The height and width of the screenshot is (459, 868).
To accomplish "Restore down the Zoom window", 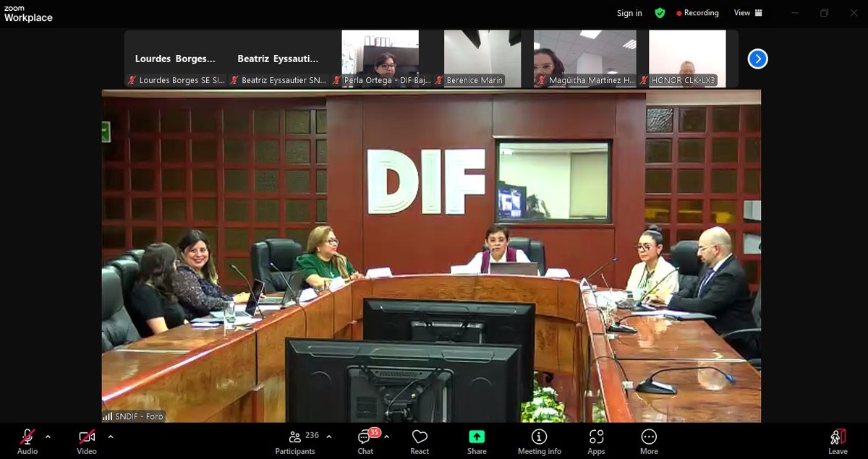I will pos(824,13).
